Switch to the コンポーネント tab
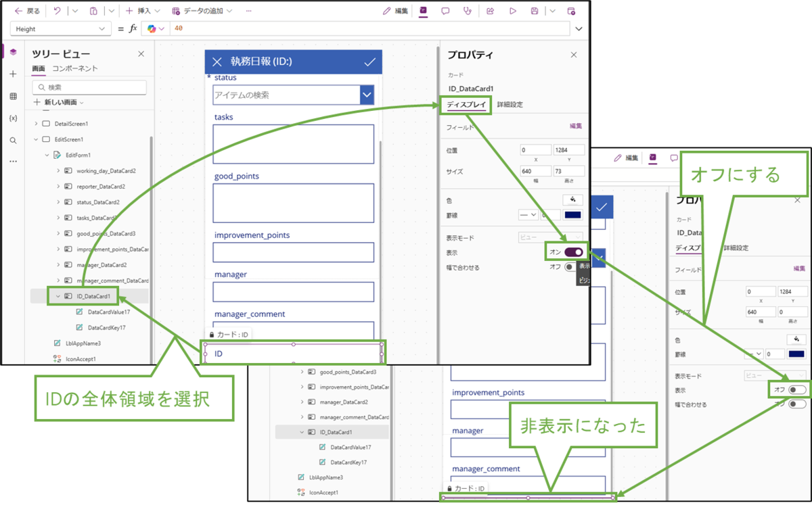 tap(75, 68)
